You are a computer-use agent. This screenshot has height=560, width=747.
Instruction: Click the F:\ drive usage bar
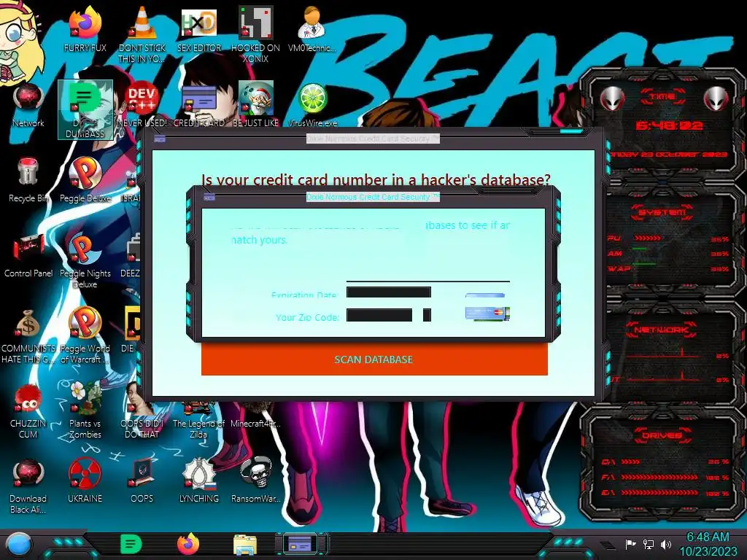click(x=659, y=477)
